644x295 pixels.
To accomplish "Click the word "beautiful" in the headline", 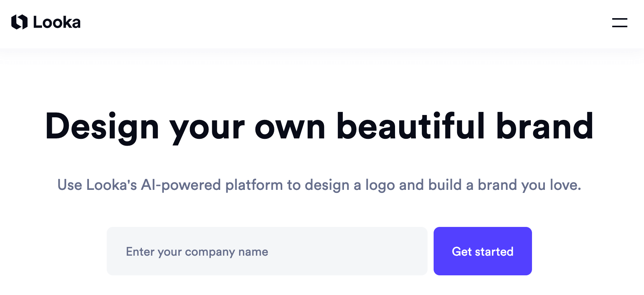I will point(411,127).
